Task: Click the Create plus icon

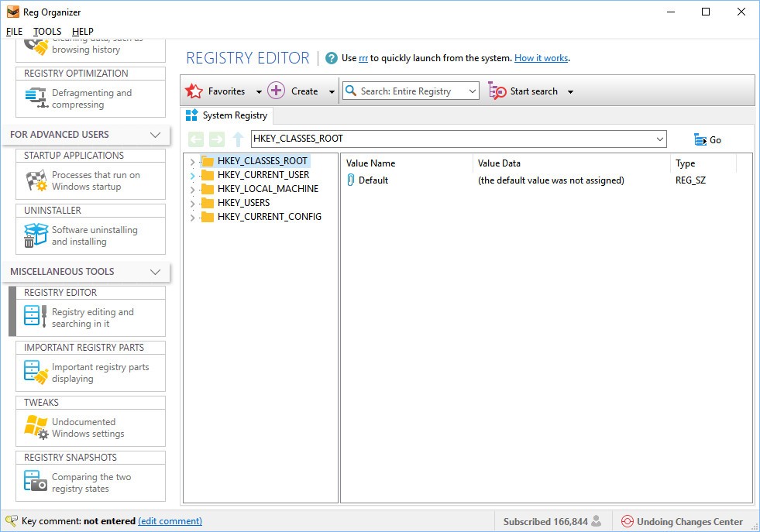Action: pyautogui.click(x=277, y=91)
